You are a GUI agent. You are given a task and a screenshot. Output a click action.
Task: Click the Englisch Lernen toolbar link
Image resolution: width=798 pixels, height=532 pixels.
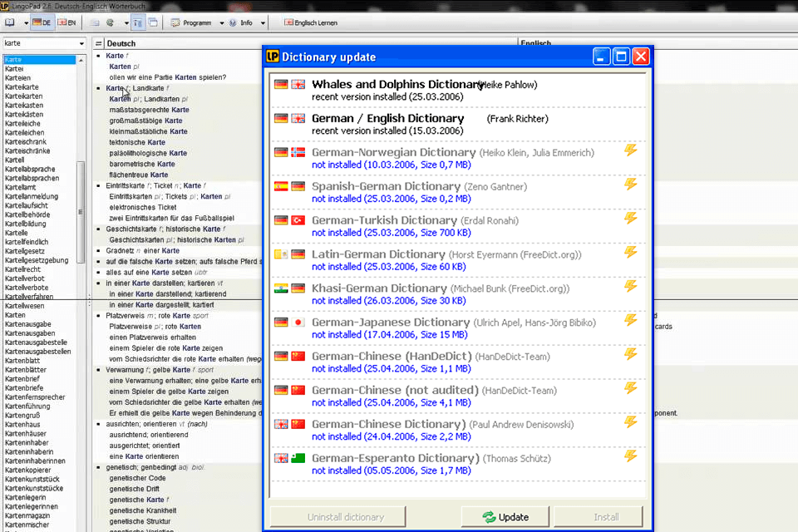(x=311, y=23)
